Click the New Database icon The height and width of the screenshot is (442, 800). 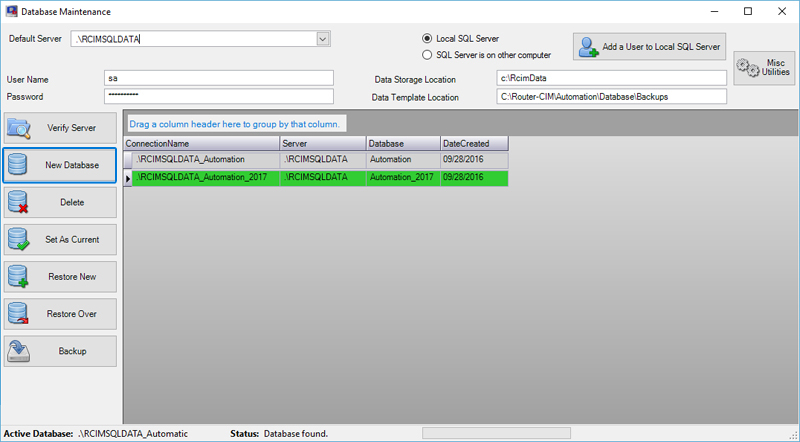coord(19,165)
